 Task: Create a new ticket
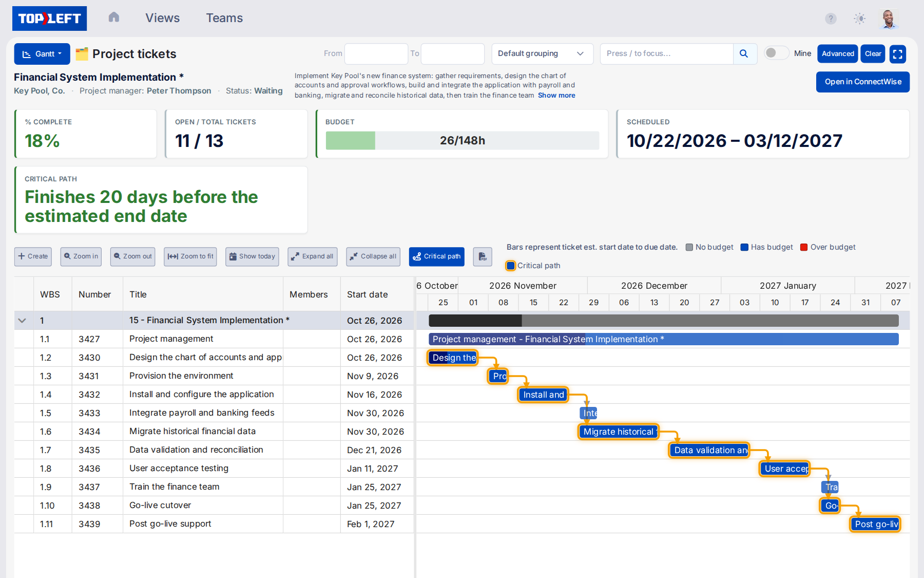coord(33,256)
